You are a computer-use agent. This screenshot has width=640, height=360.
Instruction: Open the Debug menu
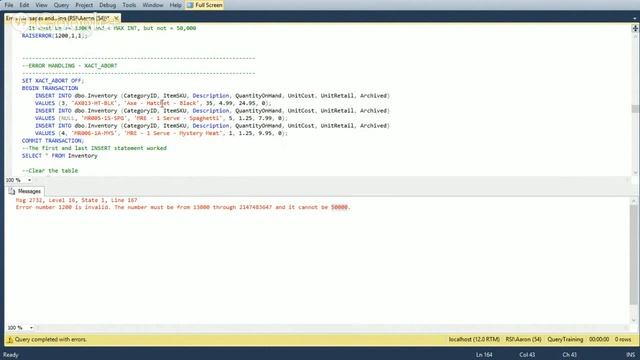108,5
